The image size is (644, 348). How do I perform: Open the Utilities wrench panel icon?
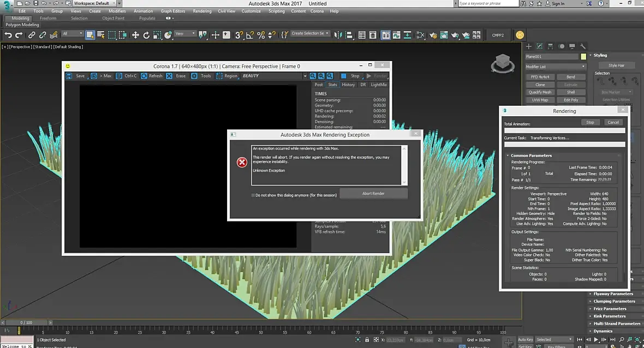pyautogui.click(x=583, y=46)
